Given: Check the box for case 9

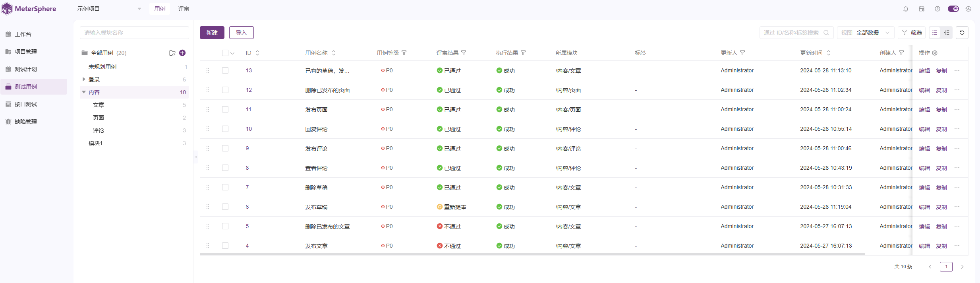Looking at the screenshot, I should (x=225, y=148).
